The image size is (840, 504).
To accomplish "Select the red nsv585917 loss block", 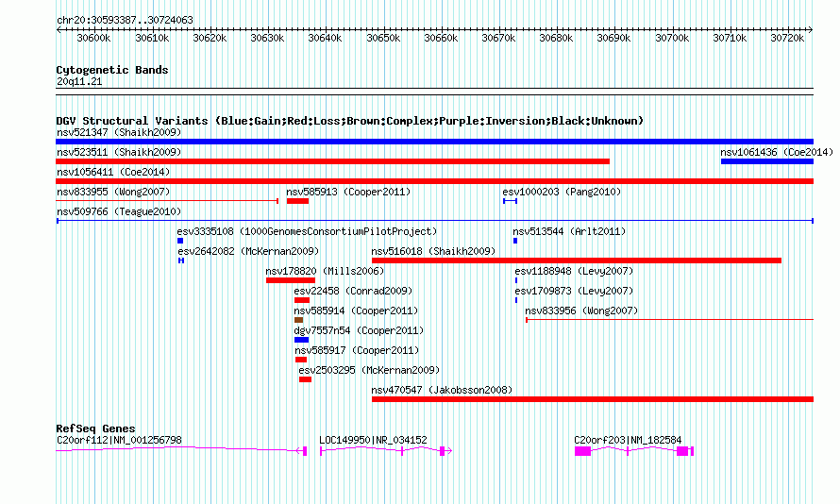I will 301,360.
